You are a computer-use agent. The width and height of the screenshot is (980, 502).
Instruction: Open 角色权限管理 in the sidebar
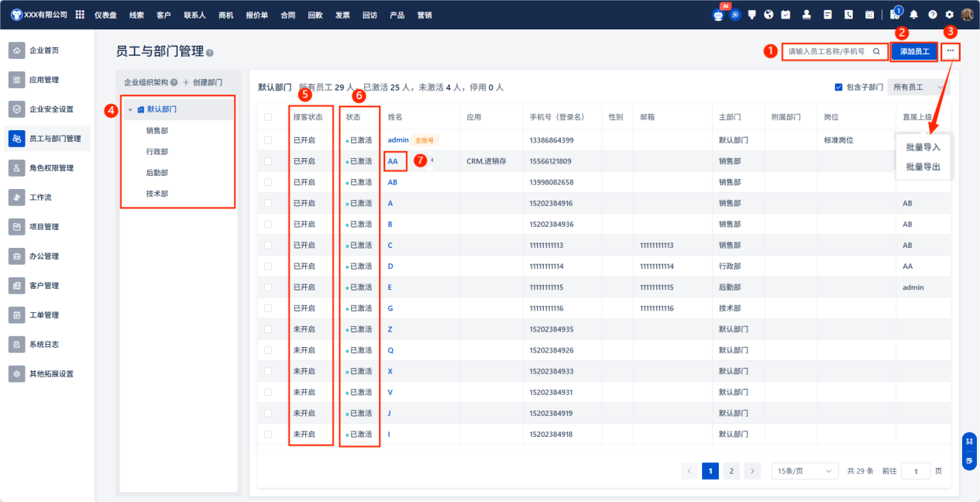pyautogui.click(x=50, y=168)
